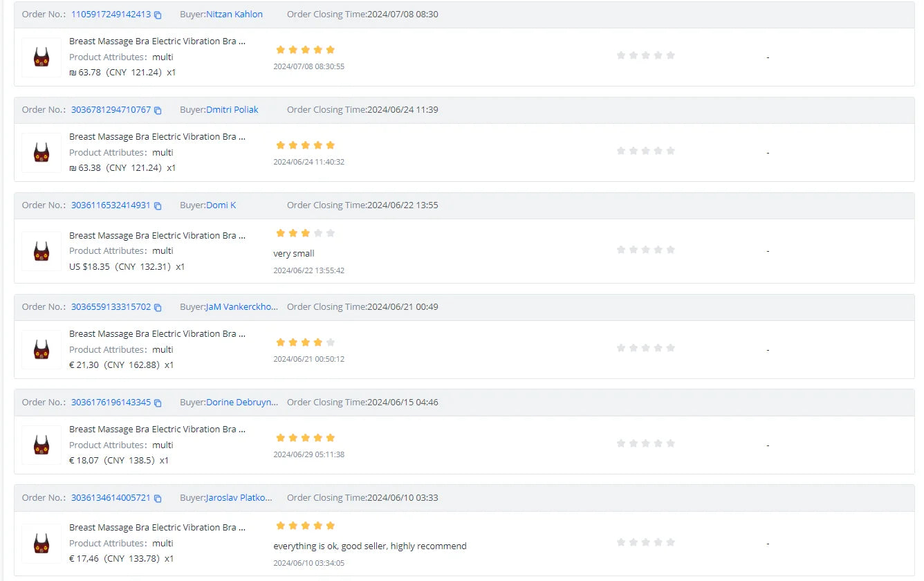Copy order number 3036781294710767
This screenshot has height=581, width=924.
158,110
